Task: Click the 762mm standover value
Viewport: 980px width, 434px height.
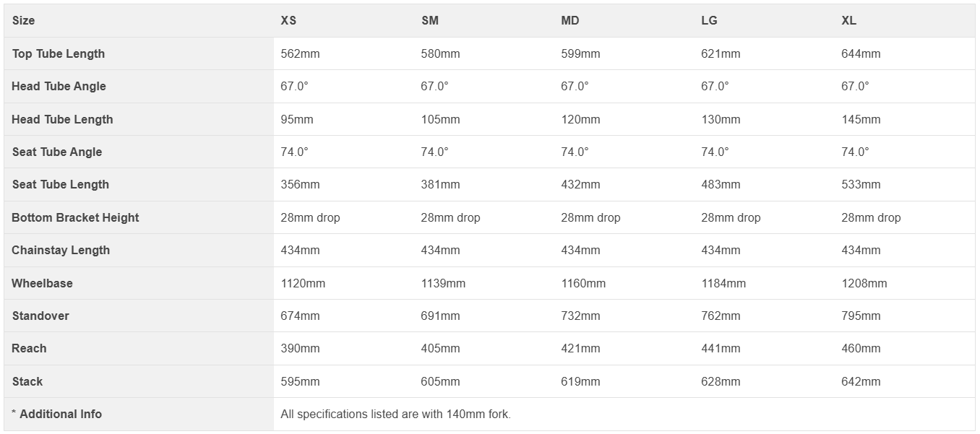Action: point(721,316)
